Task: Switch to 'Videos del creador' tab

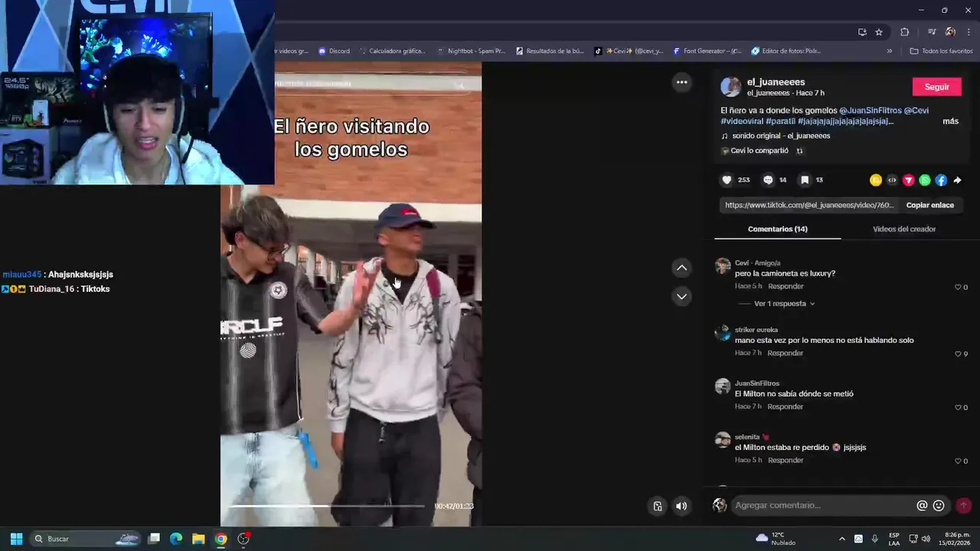Action: 904,229
